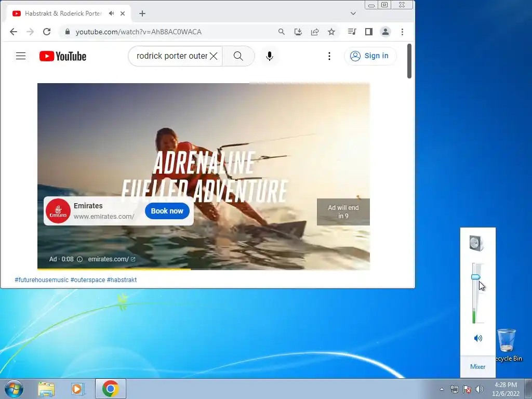Screen dimensions: 532x399
Task: Click the taskbar volume speaker icon
Action: point(480,389)
